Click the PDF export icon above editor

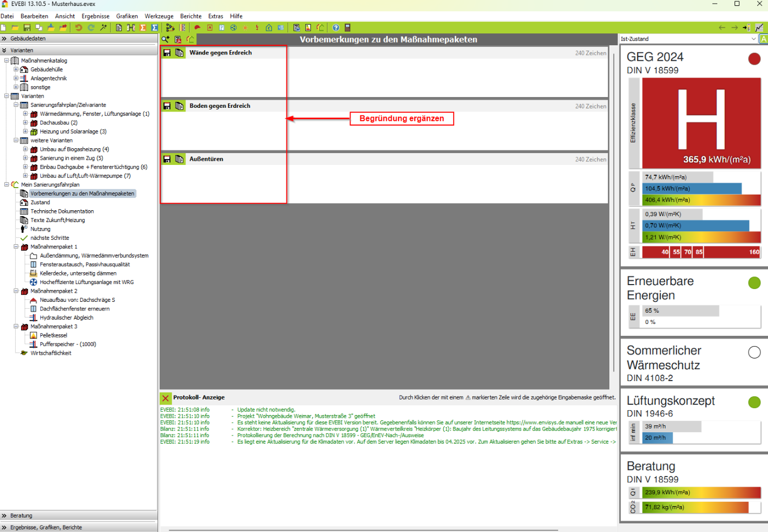coord(178,39)
